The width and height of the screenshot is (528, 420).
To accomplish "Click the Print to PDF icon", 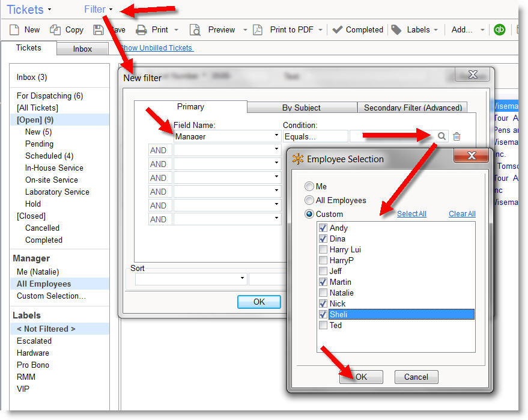I will (258, 29).
